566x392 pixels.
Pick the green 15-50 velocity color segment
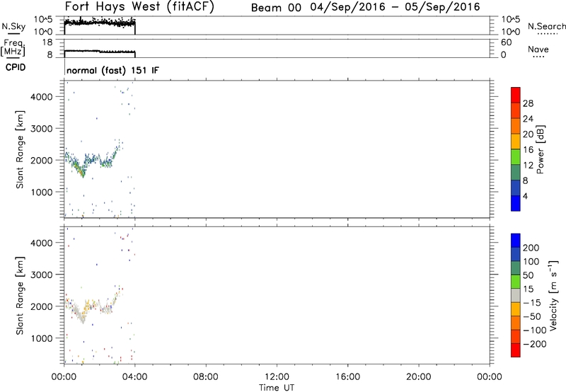pyautogui.click(x=516, y=282)
